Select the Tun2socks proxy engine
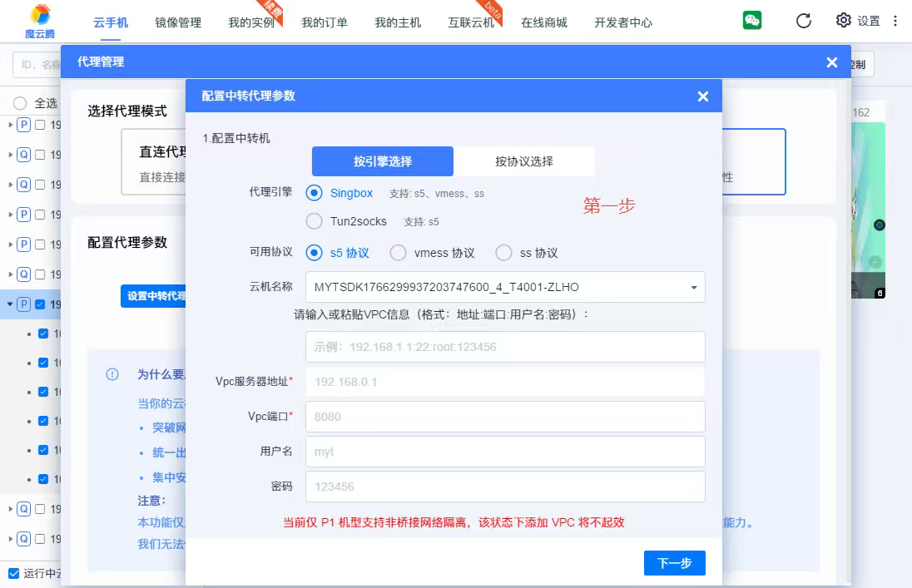 (315, 221)
